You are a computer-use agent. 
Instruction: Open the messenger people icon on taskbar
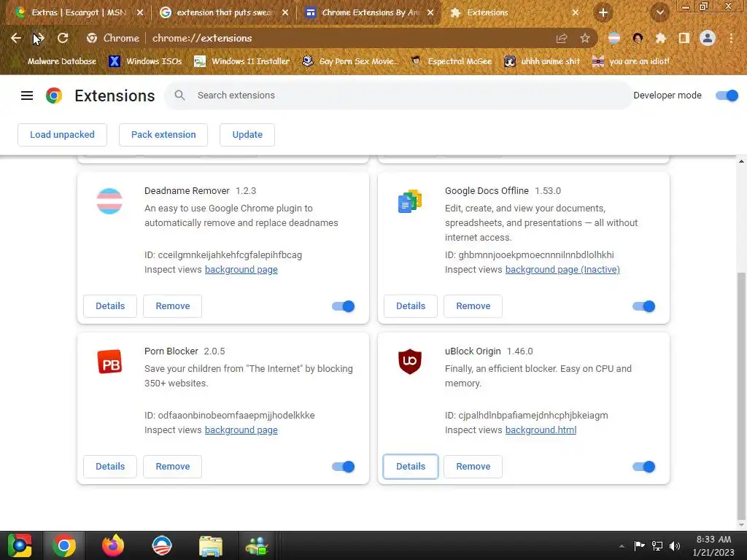pyautogui.click(x=257, y=546)
